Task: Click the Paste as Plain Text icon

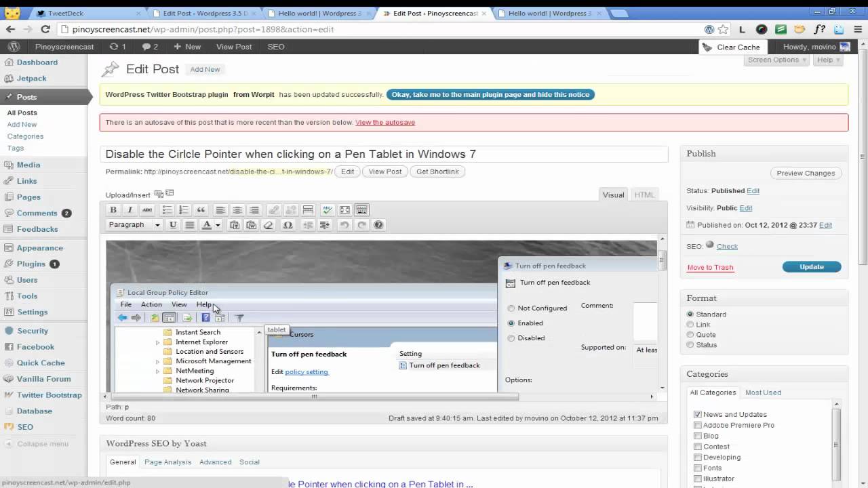Action: [235, 225]
